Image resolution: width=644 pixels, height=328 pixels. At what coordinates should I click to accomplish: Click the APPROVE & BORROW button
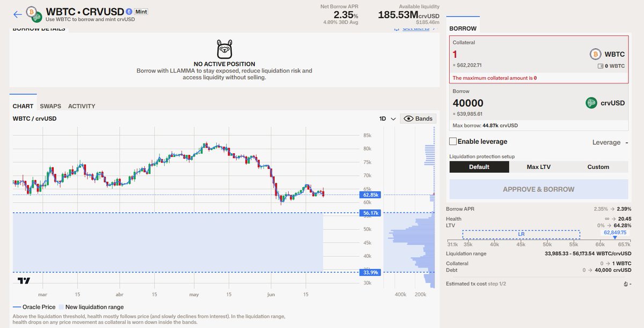click(538, 189)
